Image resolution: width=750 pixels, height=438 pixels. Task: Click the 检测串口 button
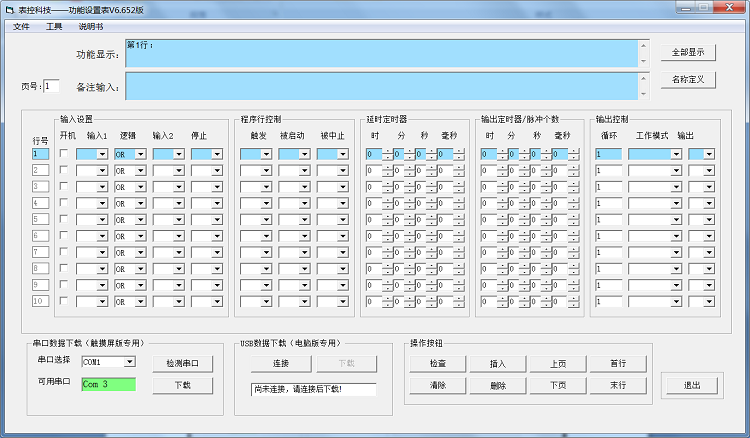coord(182,363)
